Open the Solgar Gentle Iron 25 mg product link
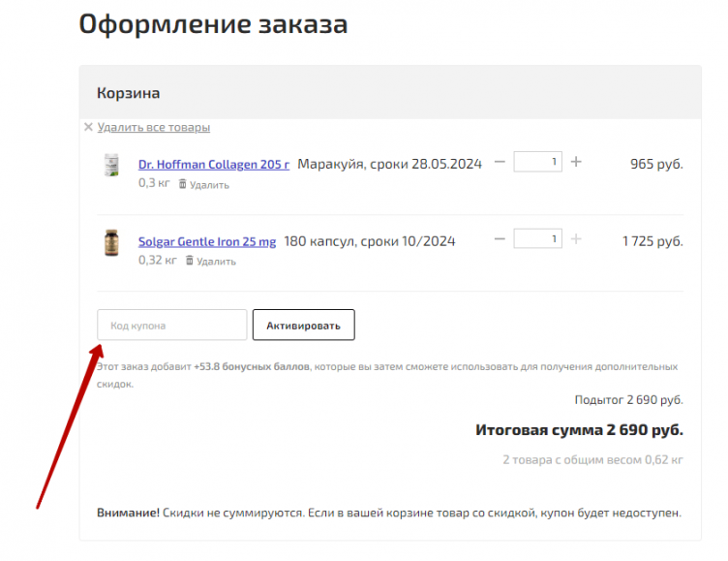Image resolution: width=728 pixels, height=561 pixels. pos(207,241)
